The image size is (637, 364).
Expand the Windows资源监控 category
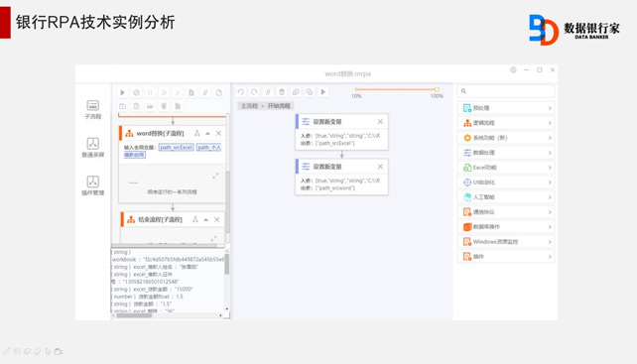click(x=506, y=242)
